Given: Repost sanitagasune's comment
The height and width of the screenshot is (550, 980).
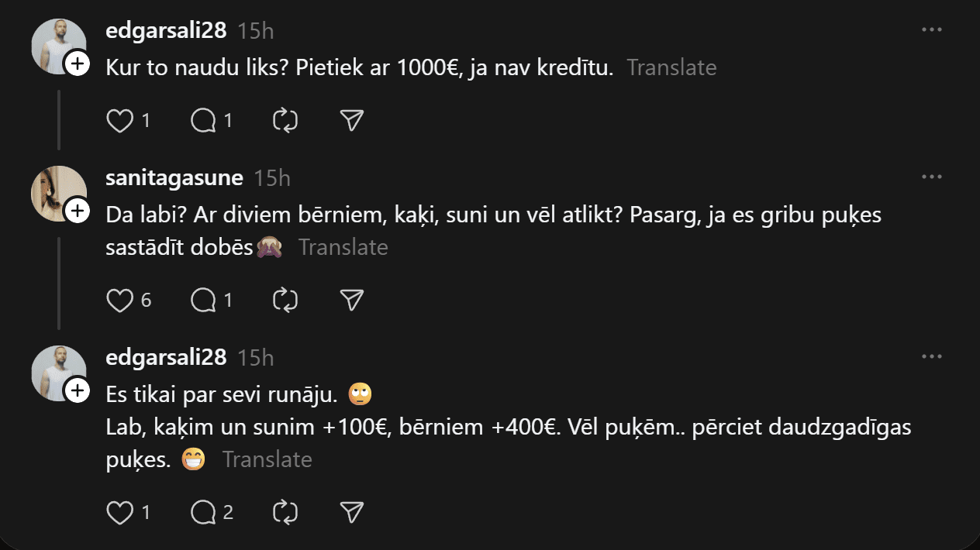Looking at the screenshot, I should [x=285, y=301].
